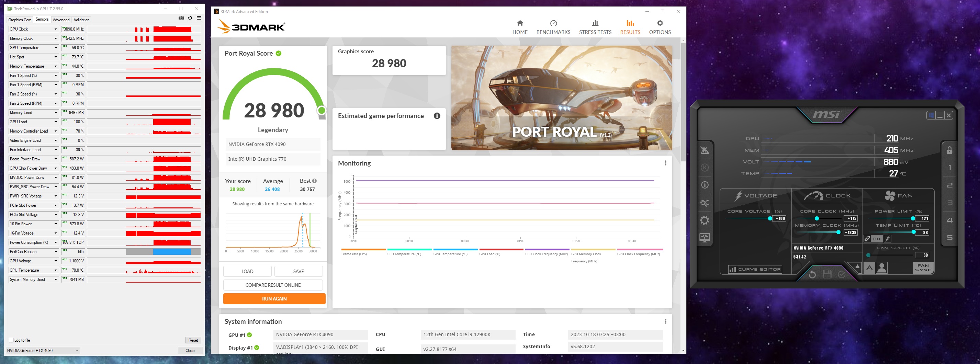Switch to the Graphics Card tab

pyautogui.click(x=20, y=20)
